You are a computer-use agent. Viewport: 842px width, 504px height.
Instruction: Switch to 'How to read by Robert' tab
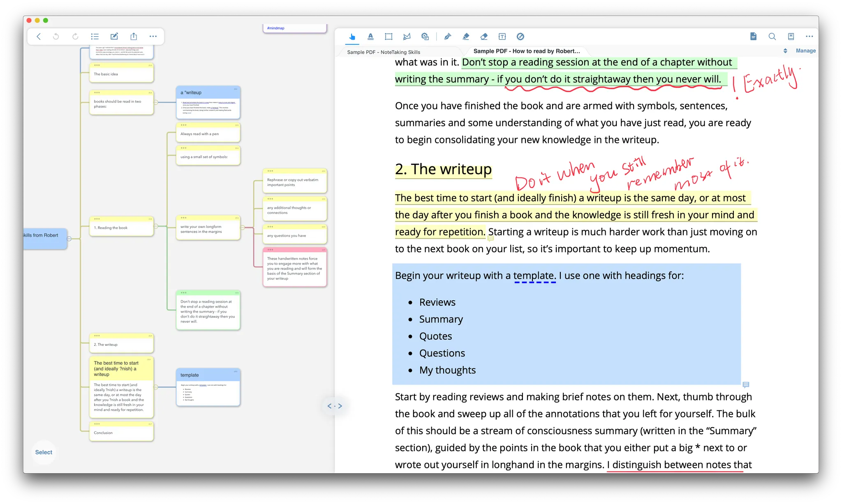click(526, 51)
